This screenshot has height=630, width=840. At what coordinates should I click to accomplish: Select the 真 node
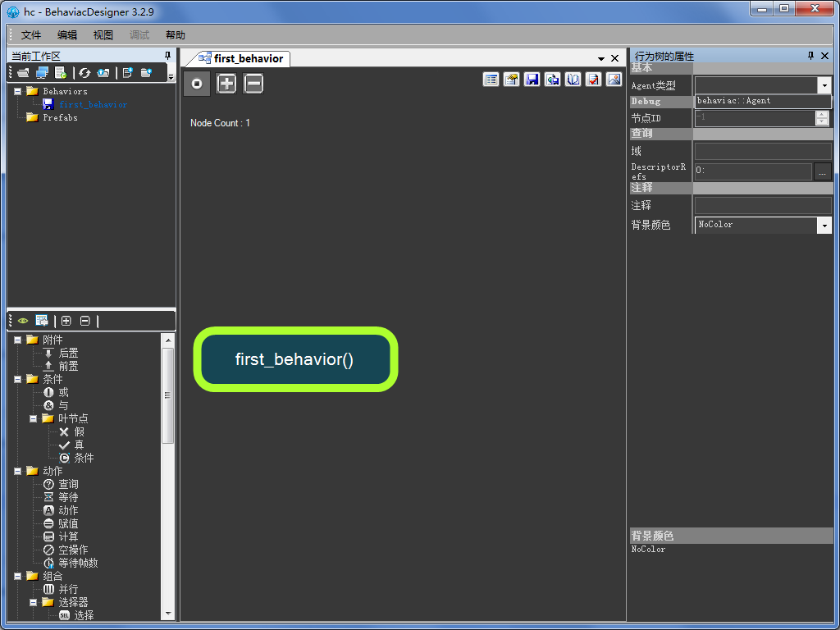click(x=79, y=445)
